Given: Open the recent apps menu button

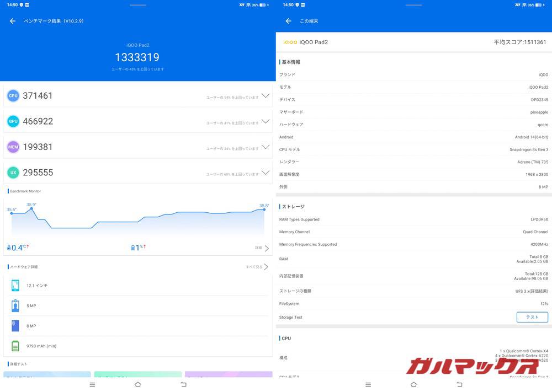Looking at the screenshot, I should [92, 384].
